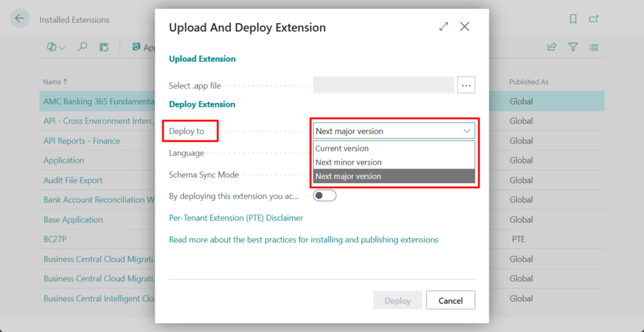Toggle the disclaimer acceptance switch
This screenshot has width=644, height=332.
pos(325,196)
